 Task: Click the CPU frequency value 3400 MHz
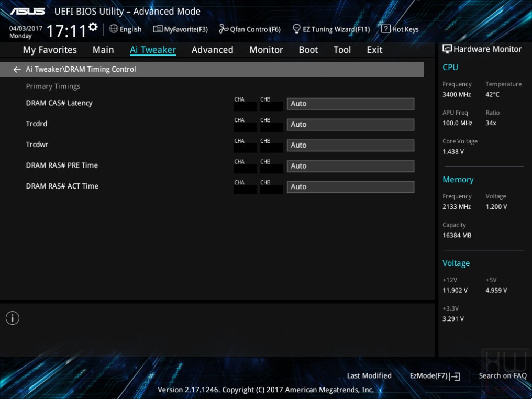click(x=457, y=95)
